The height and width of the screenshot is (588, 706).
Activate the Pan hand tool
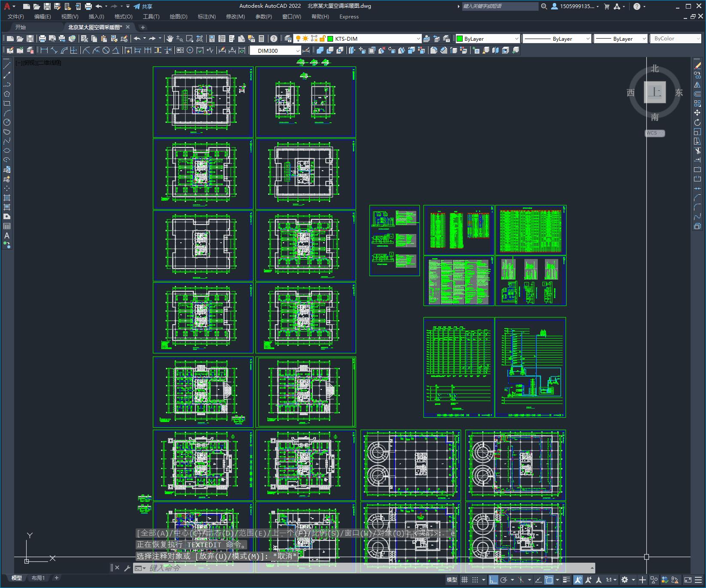click(x=170, y=39)
